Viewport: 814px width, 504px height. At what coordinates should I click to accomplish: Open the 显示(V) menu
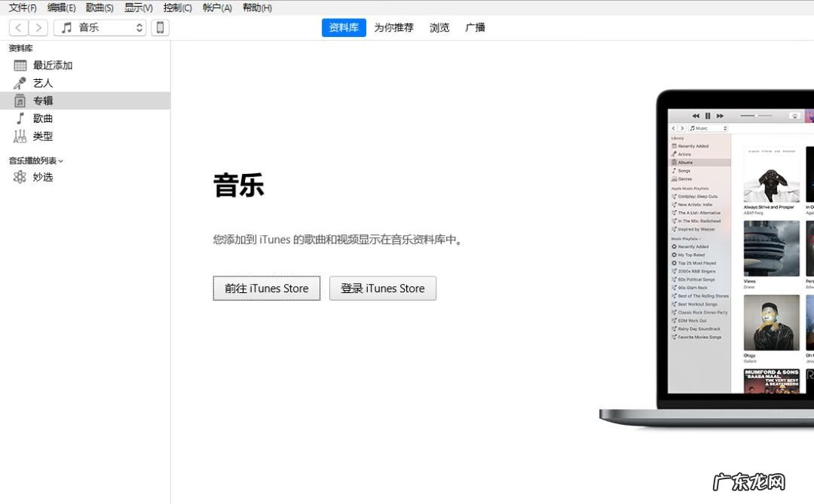tap(138, 8)
